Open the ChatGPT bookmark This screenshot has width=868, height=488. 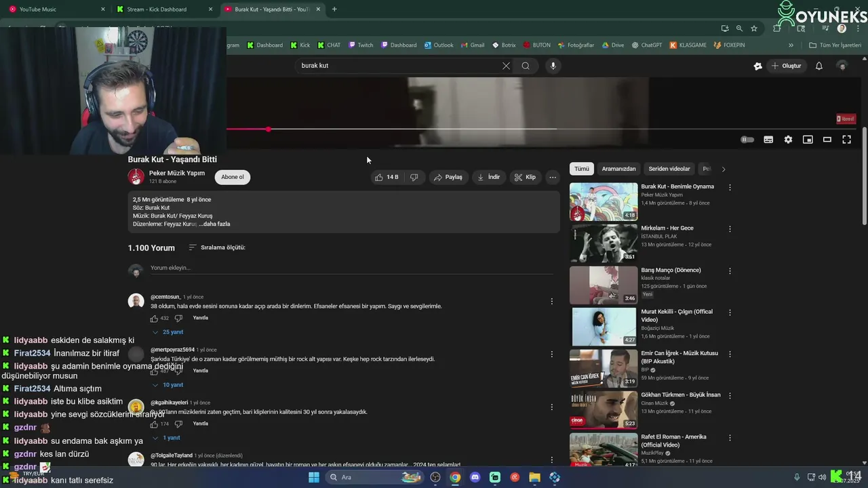(647, 45)
